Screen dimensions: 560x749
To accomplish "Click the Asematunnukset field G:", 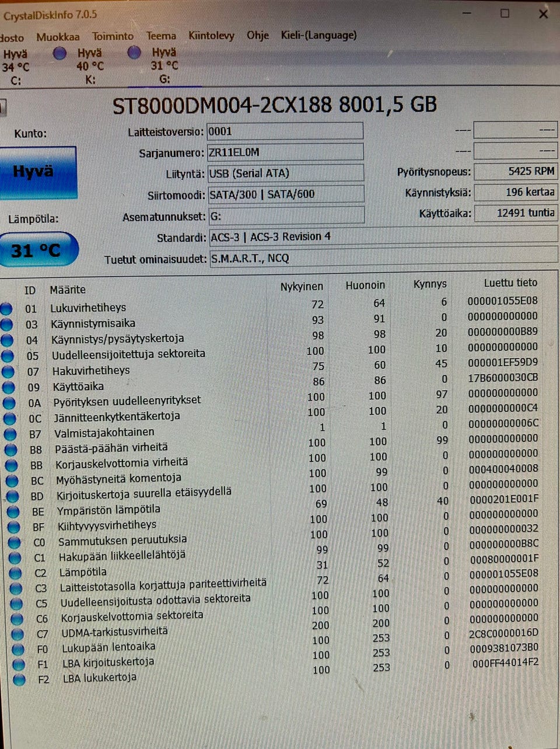I will 286,215.
